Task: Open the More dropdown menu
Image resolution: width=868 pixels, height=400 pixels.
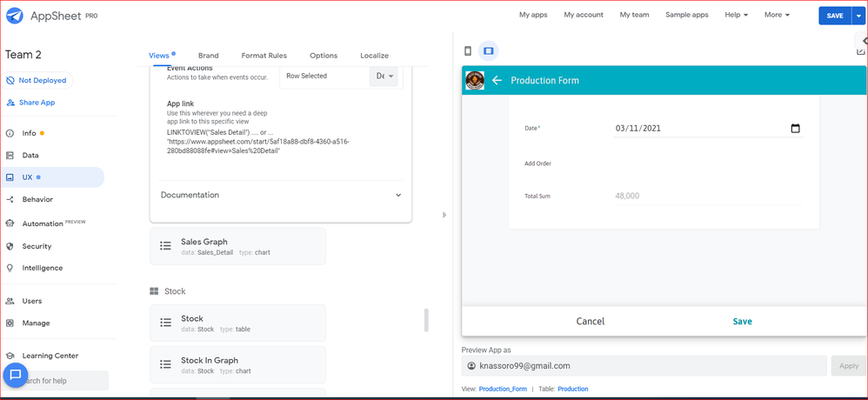Action: (x=777, y=15)
